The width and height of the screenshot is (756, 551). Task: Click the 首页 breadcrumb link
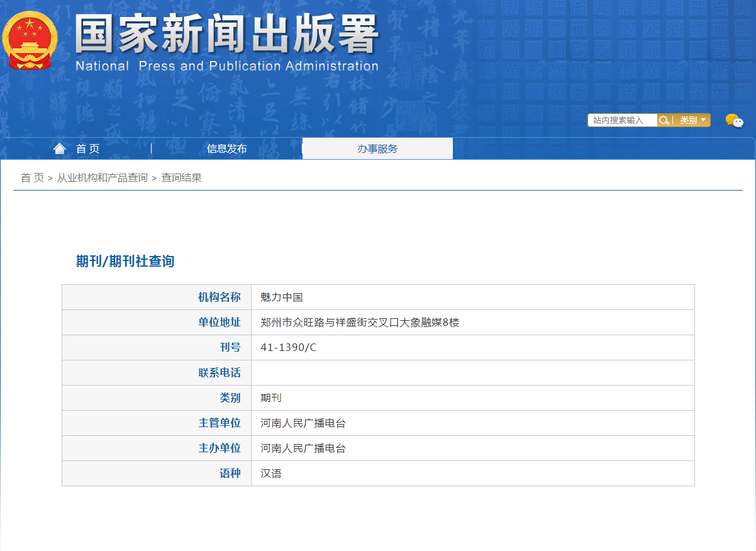(32, 178)
